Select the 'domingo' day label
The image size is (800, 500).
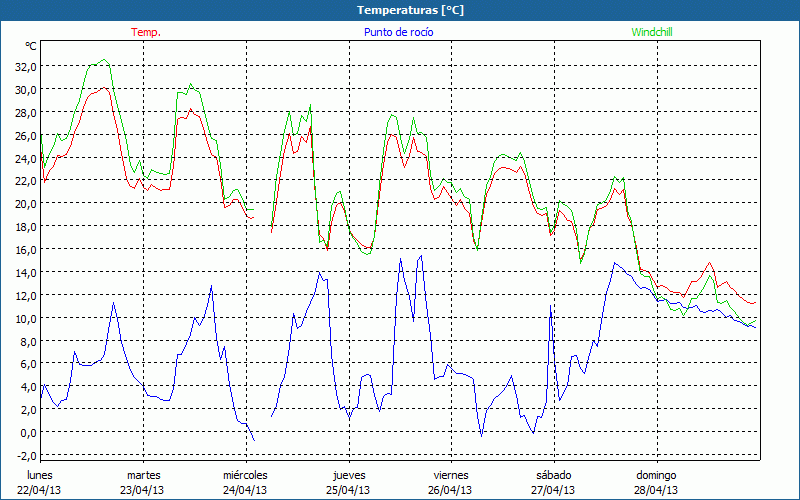point(657,475)
